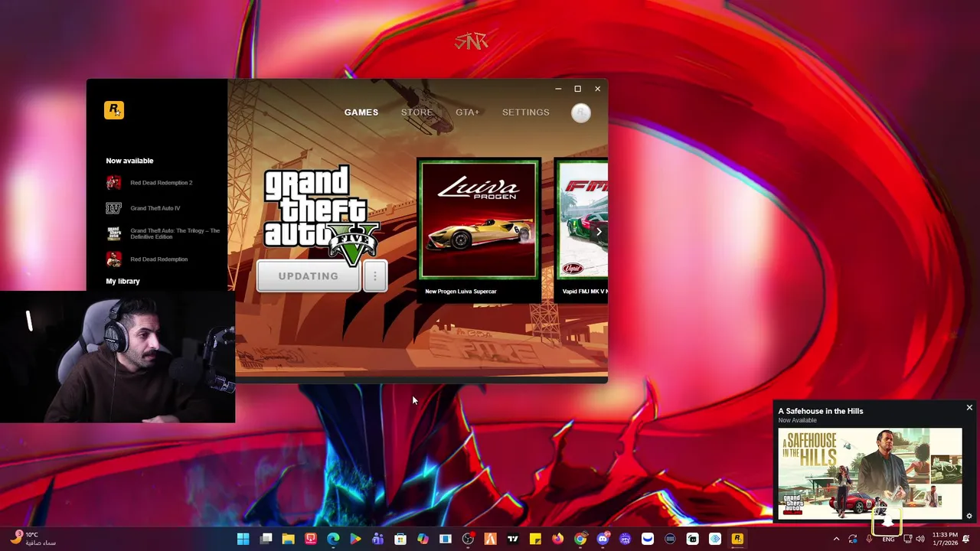Open notification settings gear on Safehouse popup
Screen dimensions: 980x551
coord(969,516)
